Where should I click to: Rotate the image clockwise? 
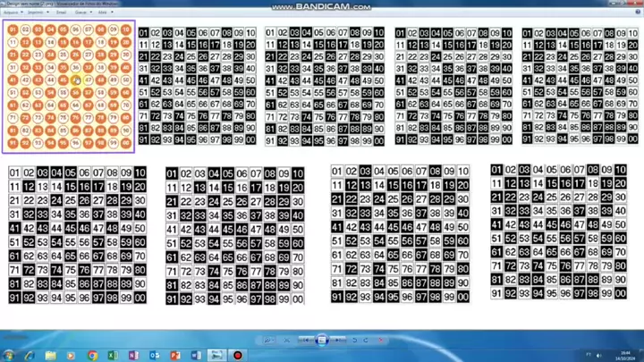pos(365,341)
